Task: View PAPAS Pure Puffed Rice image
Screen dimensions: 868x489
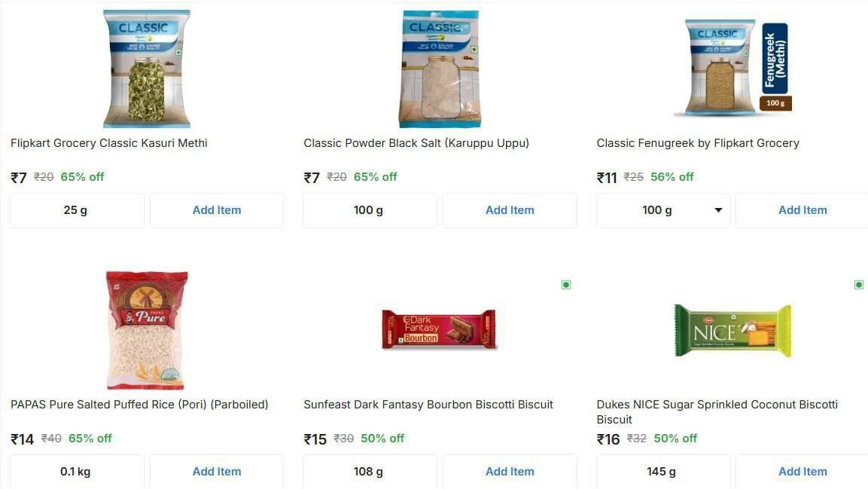Action: pos(147,329)
